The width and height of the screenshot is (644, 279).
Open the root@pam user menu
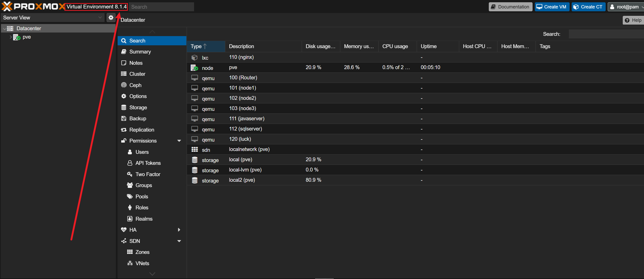point(626,7)
